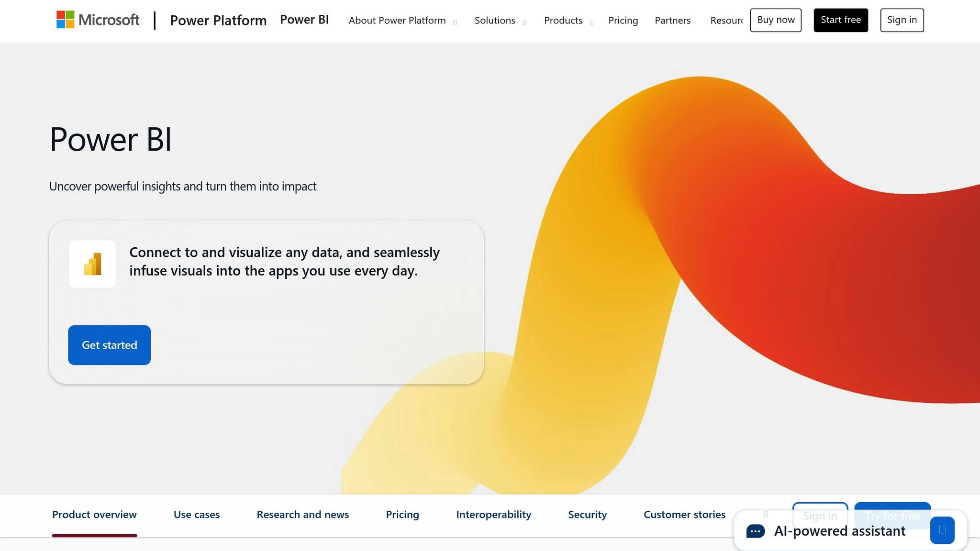Collapse the AI-powered assistant panel

[x=942, y=529]
